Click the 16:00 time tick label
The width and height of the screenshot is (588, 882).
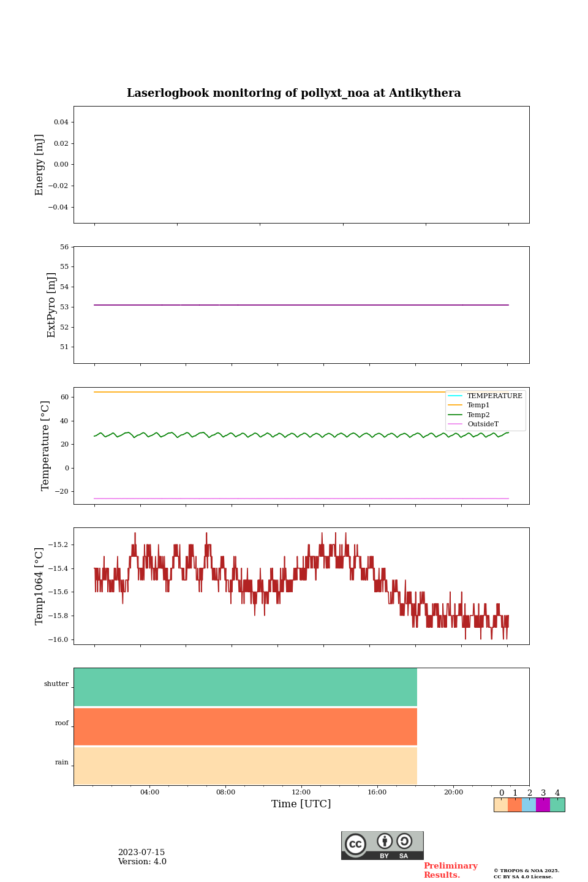point(377,792)
